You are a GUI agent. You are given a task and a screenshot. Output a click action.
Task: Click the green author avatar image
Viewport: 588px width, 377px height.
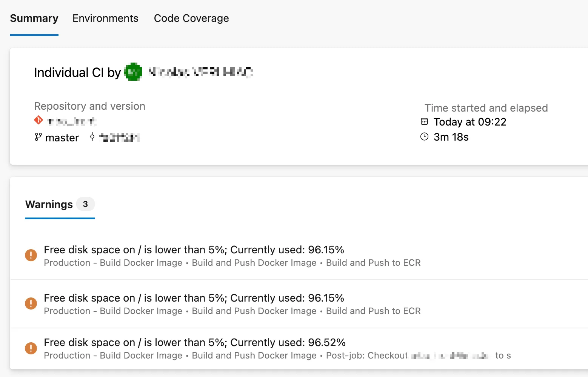(133, 72)
